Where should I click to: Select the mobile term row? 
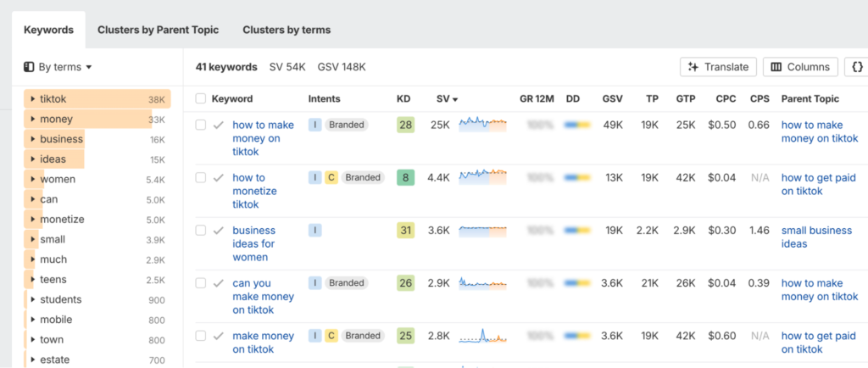point(97,320)
